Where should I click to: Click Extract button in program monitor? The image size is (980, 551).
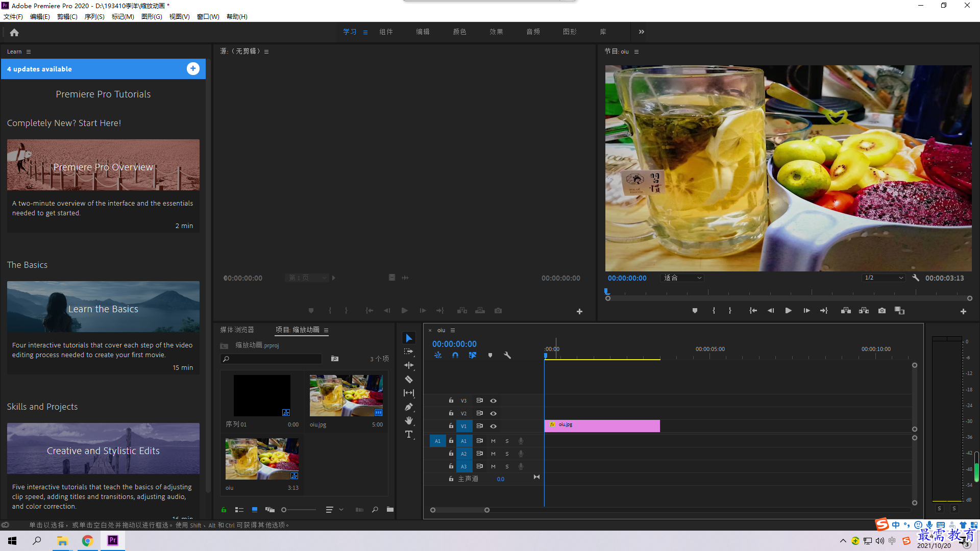[x=864, y=311]
